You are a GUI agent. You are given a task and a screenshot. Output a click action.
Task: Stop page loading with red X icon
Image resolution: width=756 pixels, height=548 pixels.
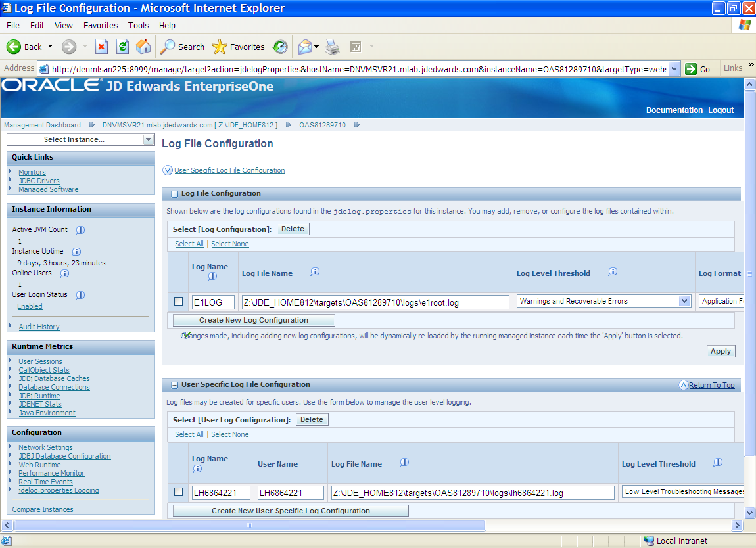tap(101, 47)
